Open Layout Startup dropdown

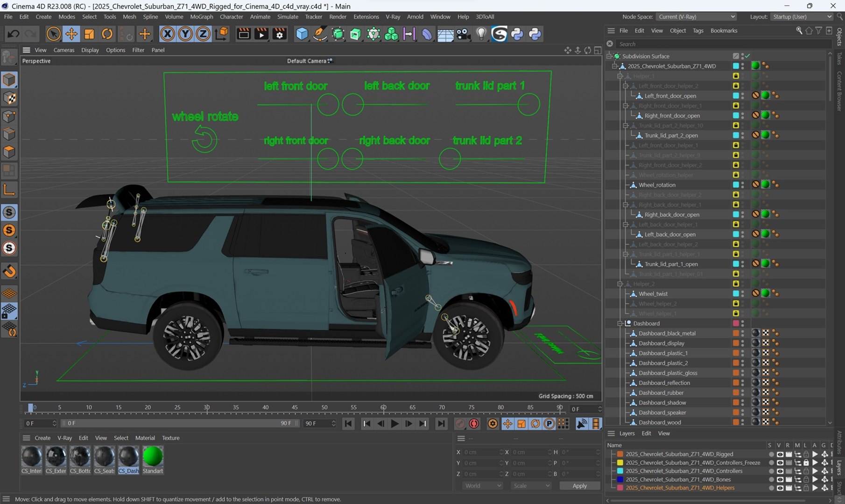(801, 16)
